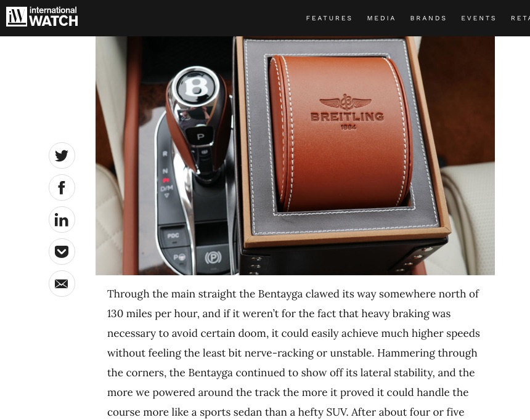Viewport: 530px width, 420px height.
Task: Select the partially visible Retail nav item
Action: pos(520,18)
